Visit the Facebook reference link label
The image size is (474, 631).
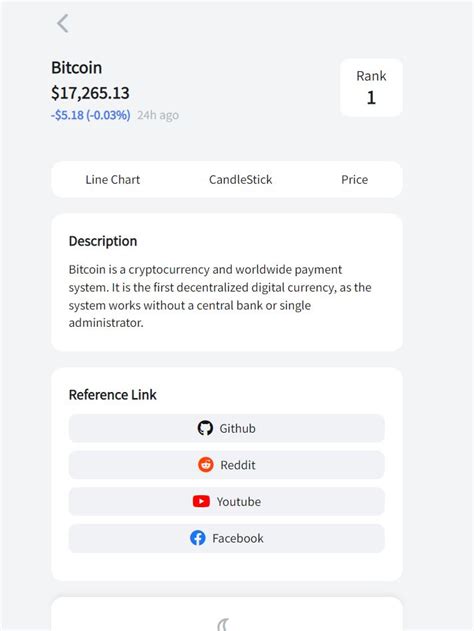pyautogui.click(x=238, y=538)
